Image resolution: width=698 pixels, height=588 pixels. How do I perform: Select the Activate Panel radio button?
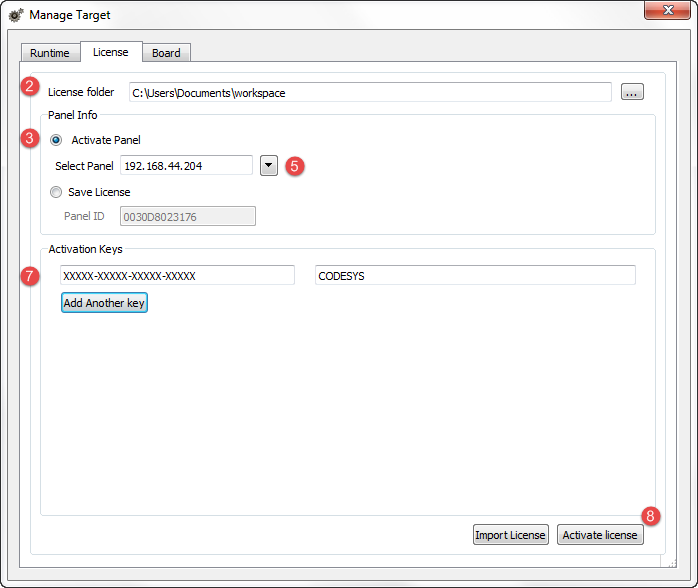click(56, 141)
